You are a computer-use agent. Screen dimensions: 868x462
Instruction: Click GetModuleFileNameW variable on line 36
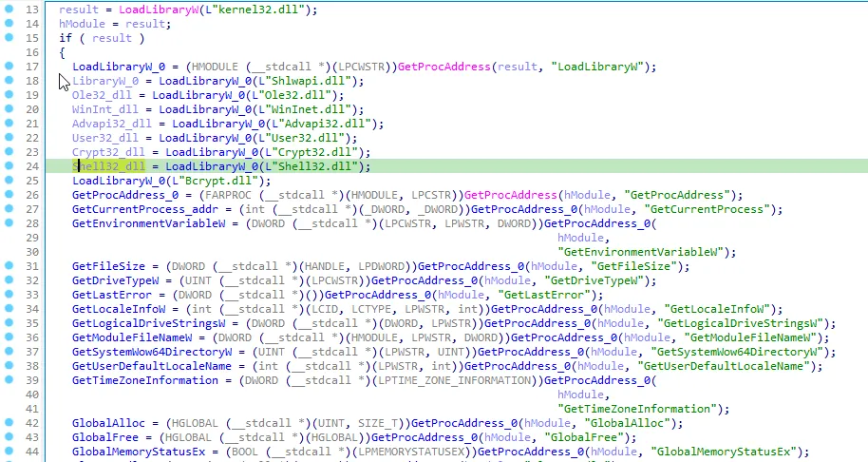[132, 337]
